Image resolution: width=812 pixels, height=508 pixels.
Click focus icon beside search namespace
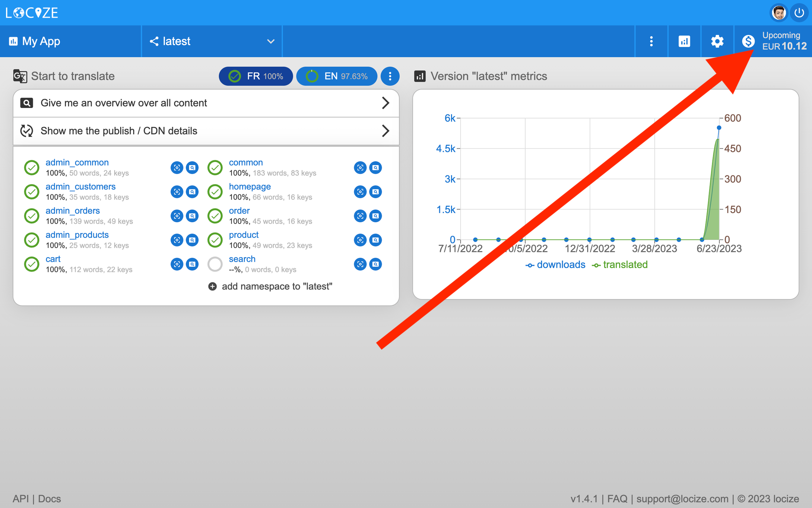[360, 264]
